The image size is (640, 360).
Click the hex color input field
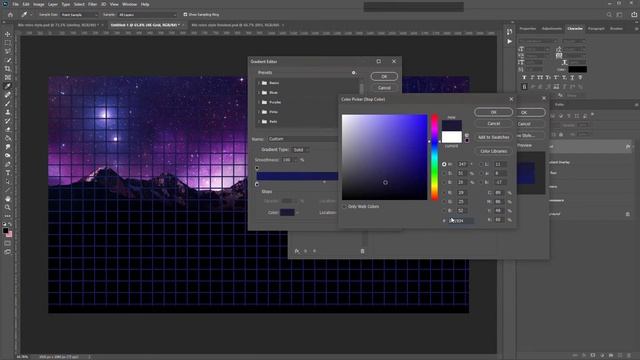coord(461,221)
